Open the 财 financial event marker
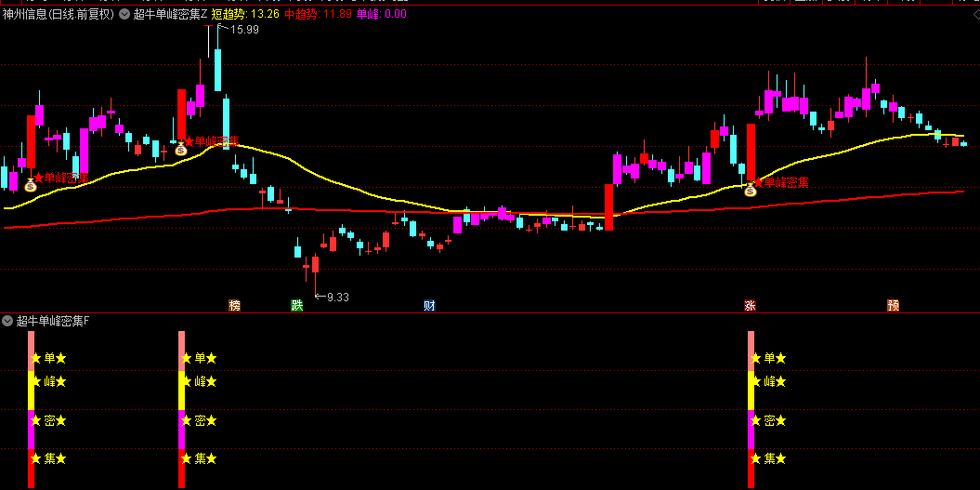Image resolution: width=980 pixels, height=490 pixels. (429, 306)
